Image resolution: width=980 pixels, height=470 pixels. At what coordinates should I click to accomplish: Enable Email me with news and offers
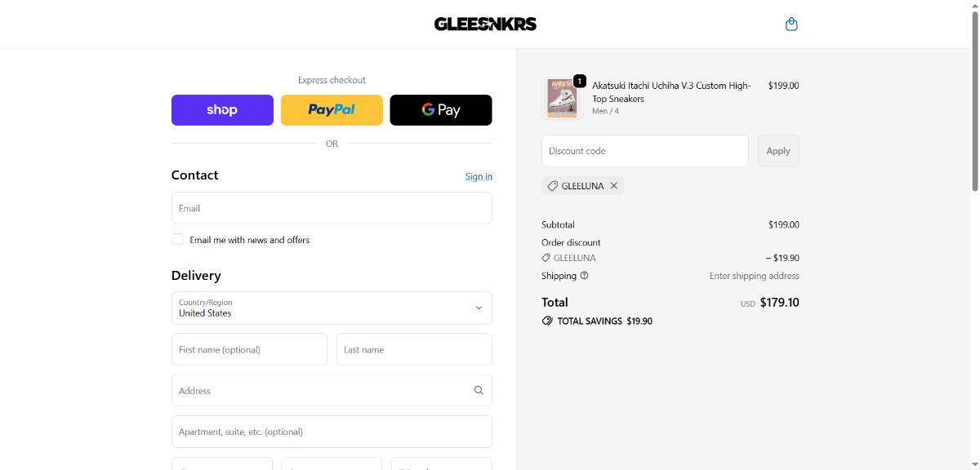pyautogui.click(x=177, y=239)
